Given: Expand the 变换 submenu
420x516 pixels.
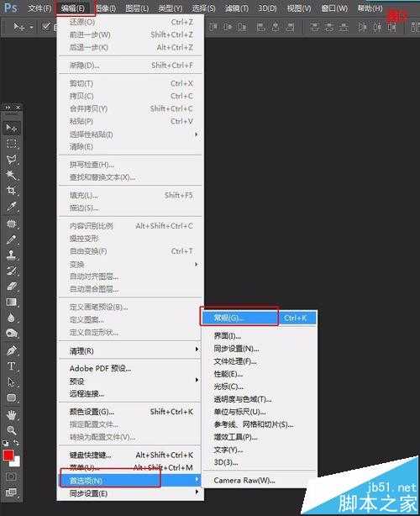Looking at the screenshot, I should pos(130,264).
